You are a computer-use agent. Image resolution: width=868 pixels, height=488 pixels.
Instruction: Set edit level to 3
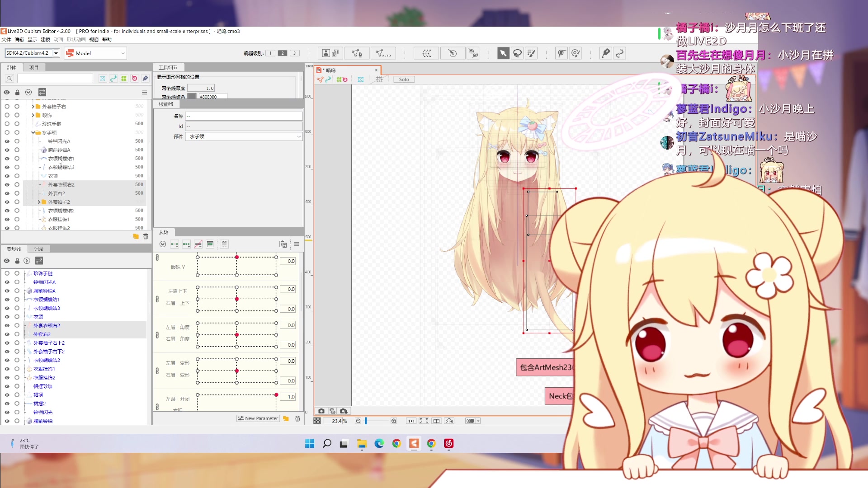click(x=295, y=53)
